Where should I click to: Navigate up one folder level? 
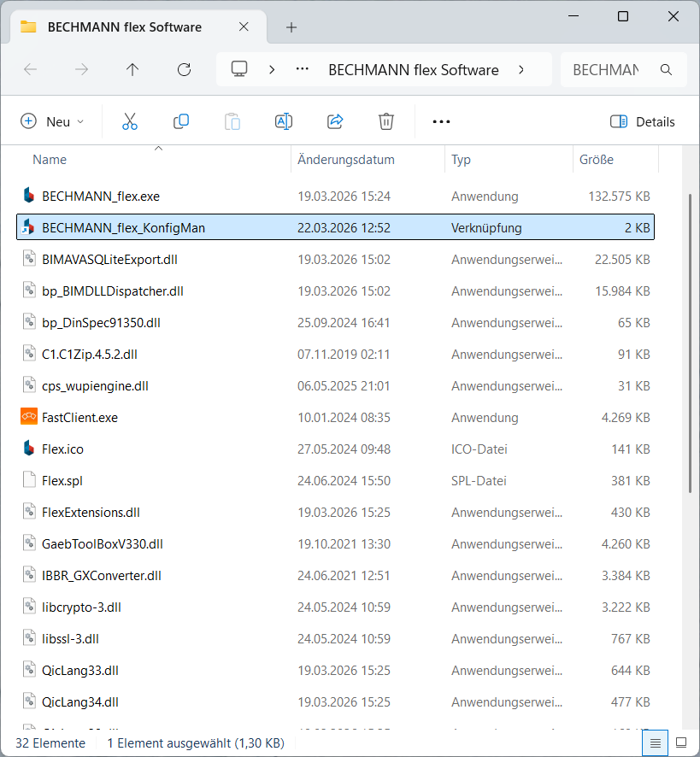point(132,70)
